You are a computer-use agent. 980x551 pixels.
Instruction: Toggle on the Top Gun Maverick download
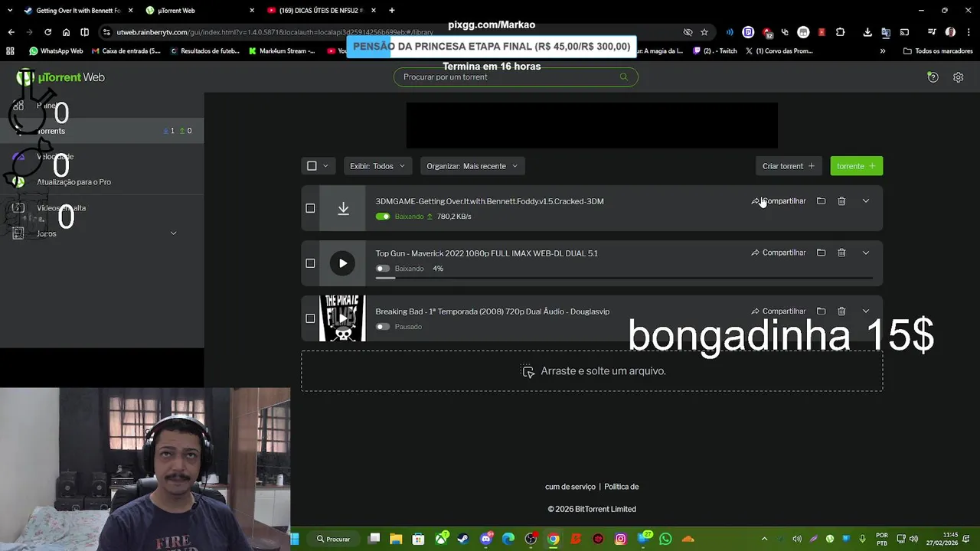[x=383, y=269]
